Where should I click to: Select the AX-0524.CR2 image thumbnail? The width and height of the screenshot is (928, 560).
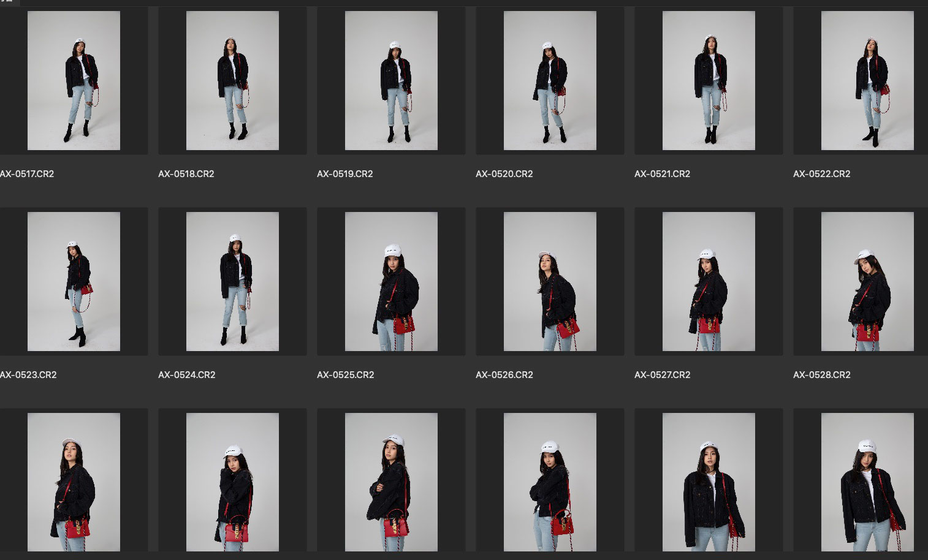pyautogui.click(x=232, y=282)
